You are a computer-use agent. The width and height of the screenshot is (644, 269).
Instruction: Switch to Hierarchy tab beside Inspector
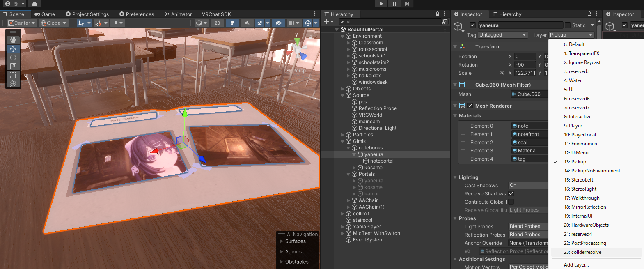pos(507,14)
